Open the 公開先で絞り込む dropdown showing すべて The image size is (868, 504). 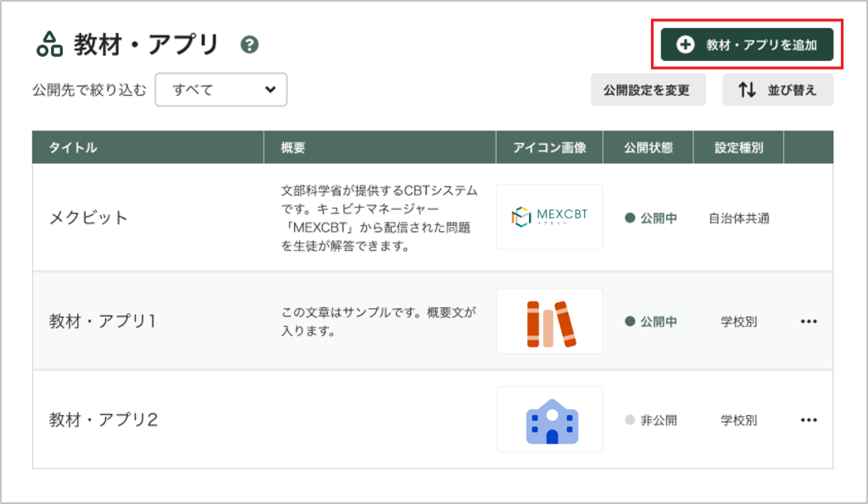tap(221, 90)
